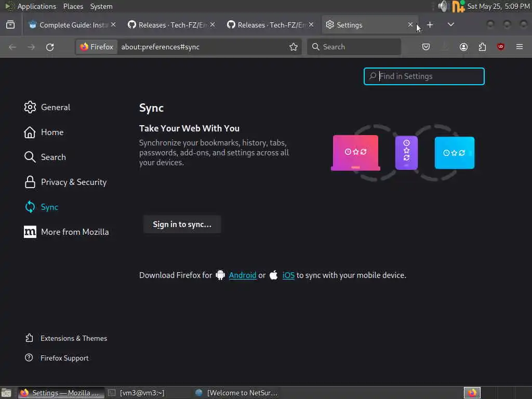The width and height of the screenshot is (532, 399).
Task: Open the System menu
Action: click(101, 6)
